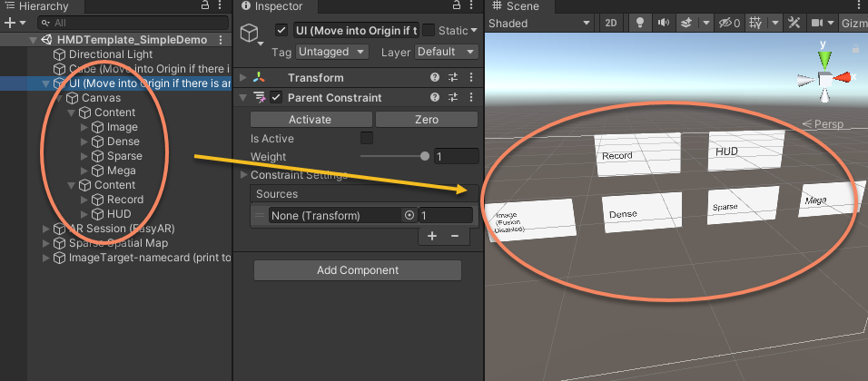The width and height of the screenshot is (868, 381).
Task: Click the object picker for Sources field
Action: [409, 216]
